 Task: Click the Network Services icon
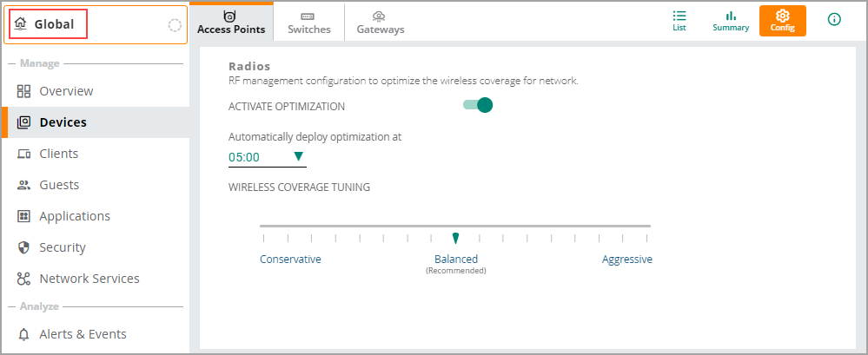(x=24, y=279)
